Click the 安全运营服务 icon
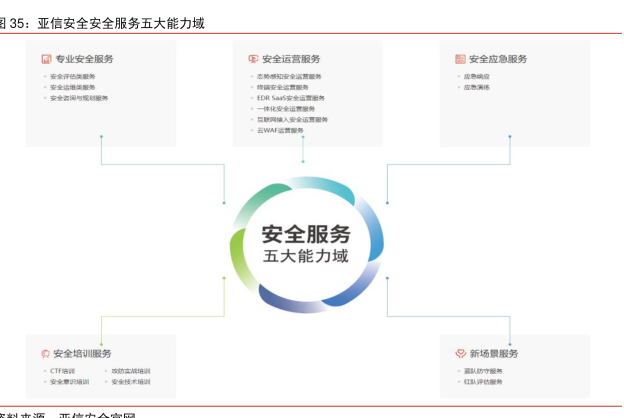The width and height of the screenshot is (624, 418). [253, 60]
